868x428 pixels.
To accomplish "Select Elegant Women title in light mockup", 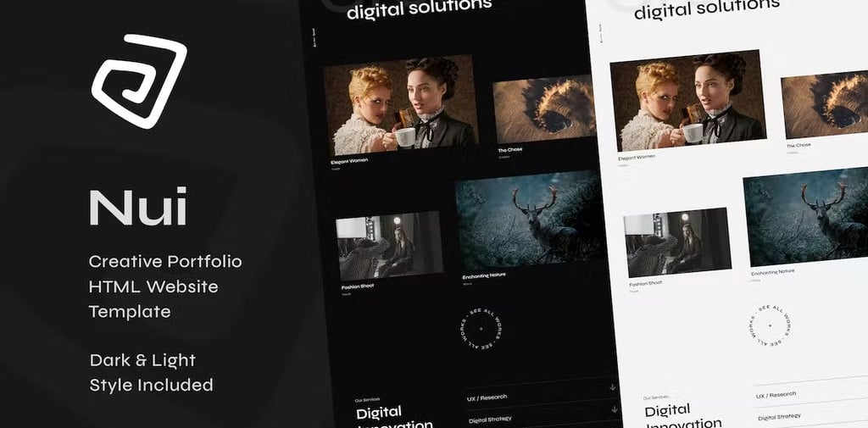I will pyautogui.click(x=637, y=158).
